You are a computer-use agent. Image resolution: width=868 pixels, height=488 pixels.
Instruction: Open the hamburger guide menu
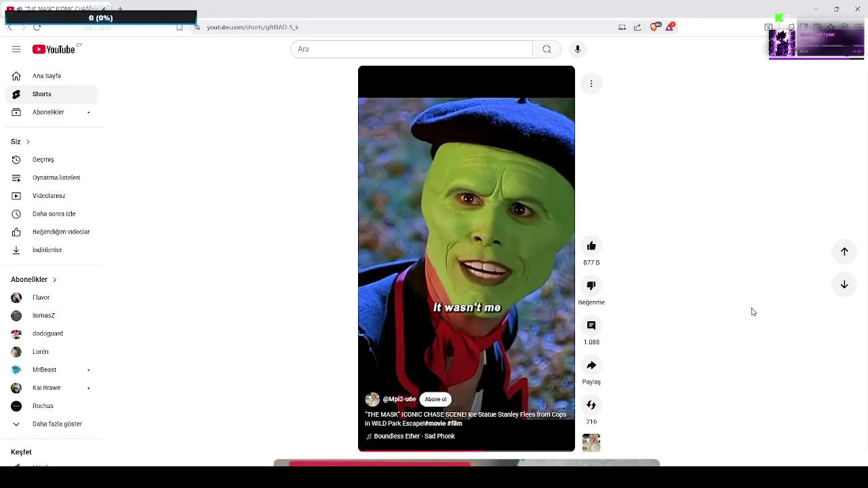(x=16, y=49)
